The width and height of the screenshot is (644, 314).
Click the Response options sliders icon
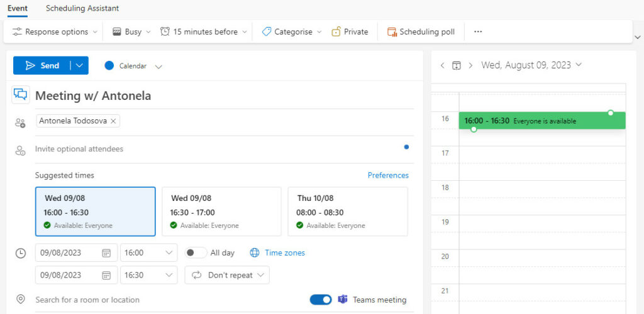17,31
